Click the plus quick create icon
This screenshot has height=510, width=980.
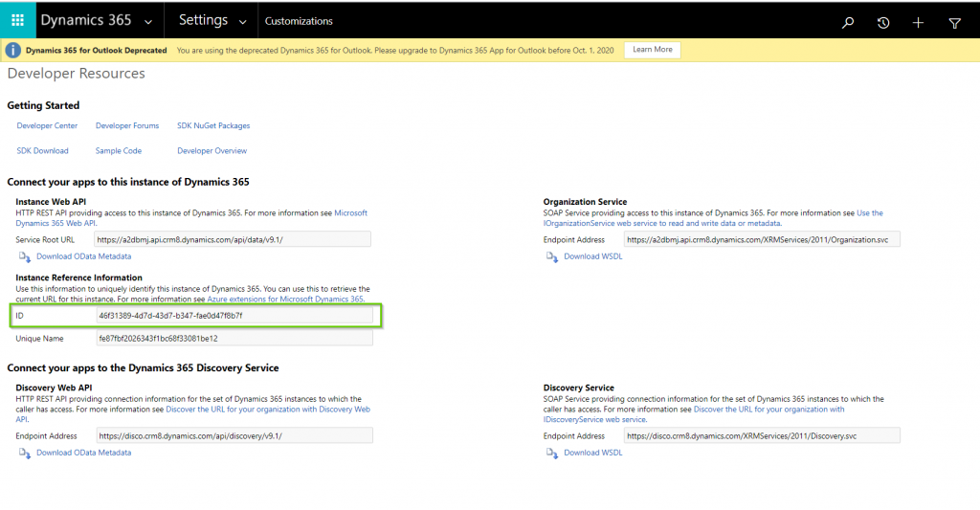tap(918, 22)
